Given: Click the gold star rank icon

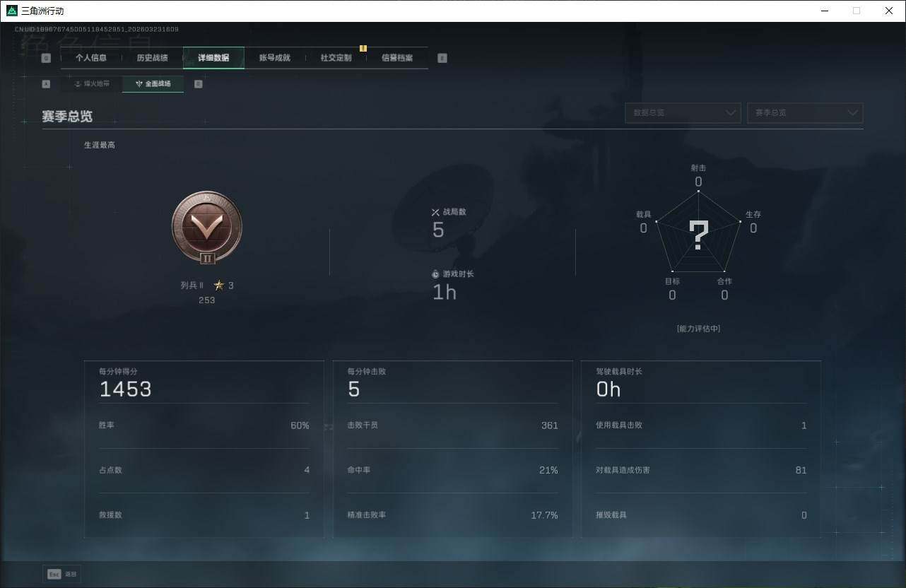Looking at the screenshot, I should [x=219, y=286].
